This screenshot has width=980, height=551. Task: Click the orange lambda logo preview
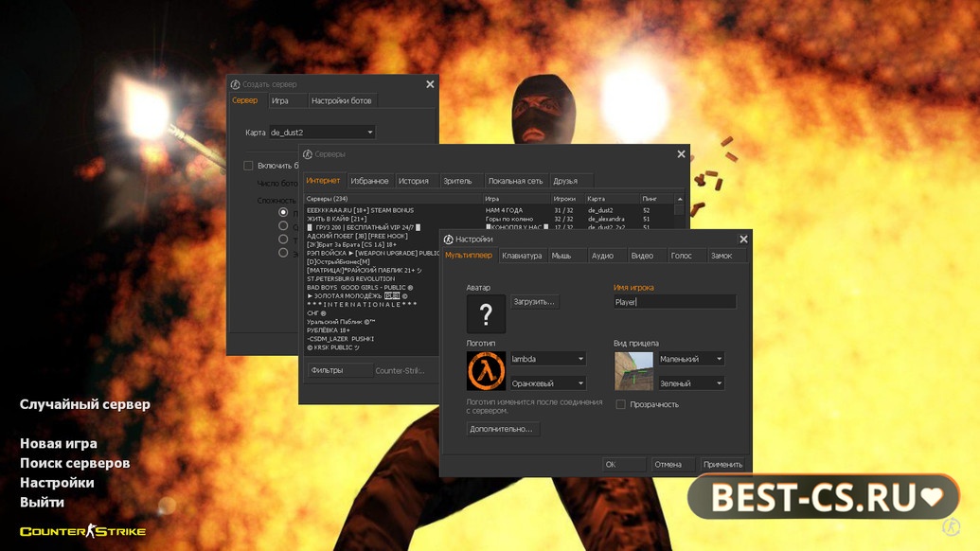(x=486, y=370)
